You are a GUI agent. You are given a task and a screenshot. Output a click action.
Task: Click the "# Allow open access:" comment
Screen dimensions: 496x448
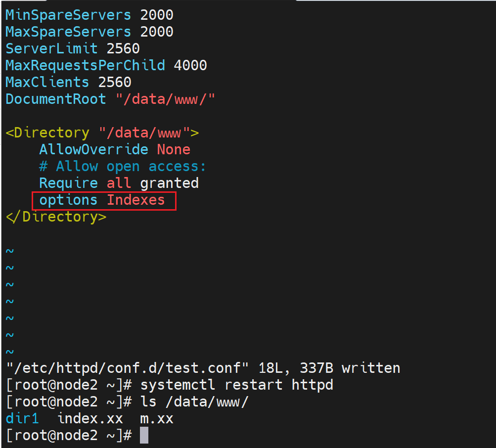coord(123,166)
